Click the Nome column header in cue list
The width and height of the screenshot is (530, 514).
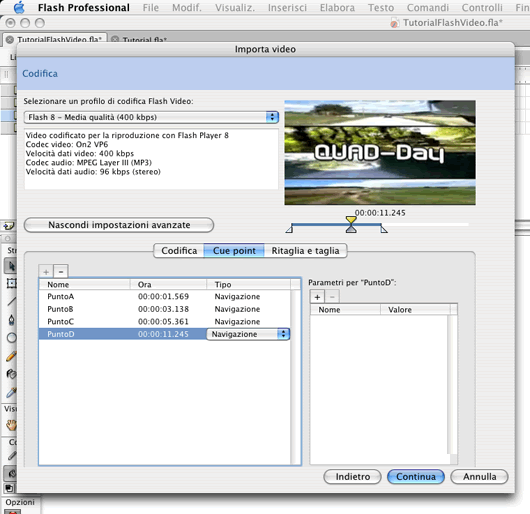(85, 285)
